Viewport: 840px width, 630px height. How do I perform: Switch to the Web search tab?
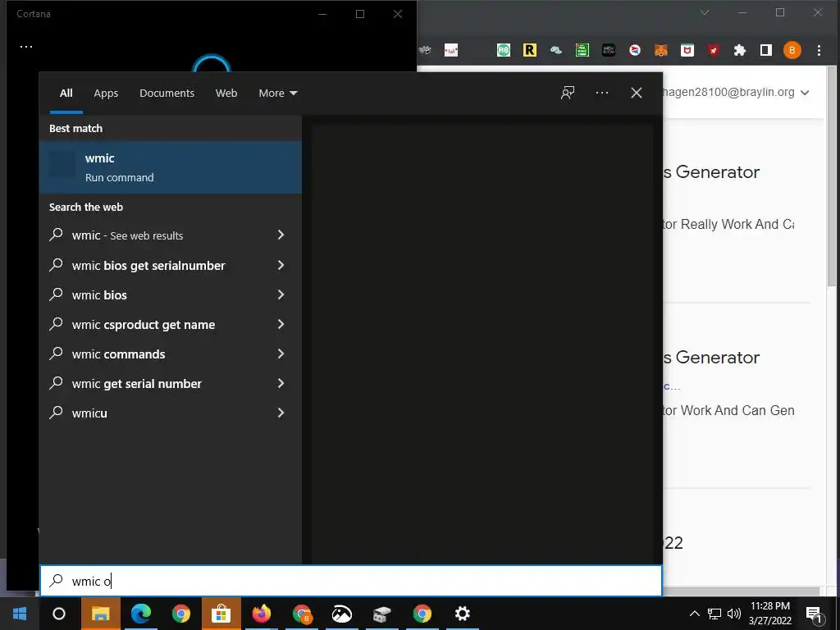(x=226, y=94)
